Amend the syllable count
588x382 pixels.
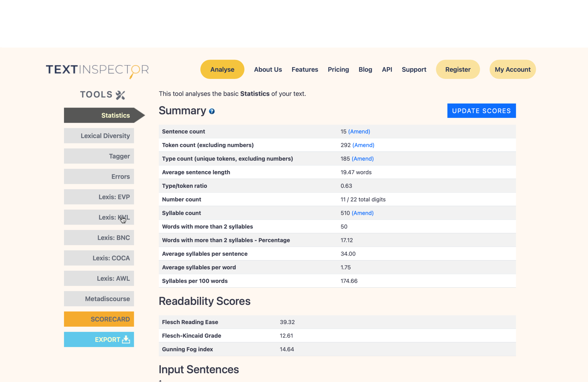tap(362, 213)
